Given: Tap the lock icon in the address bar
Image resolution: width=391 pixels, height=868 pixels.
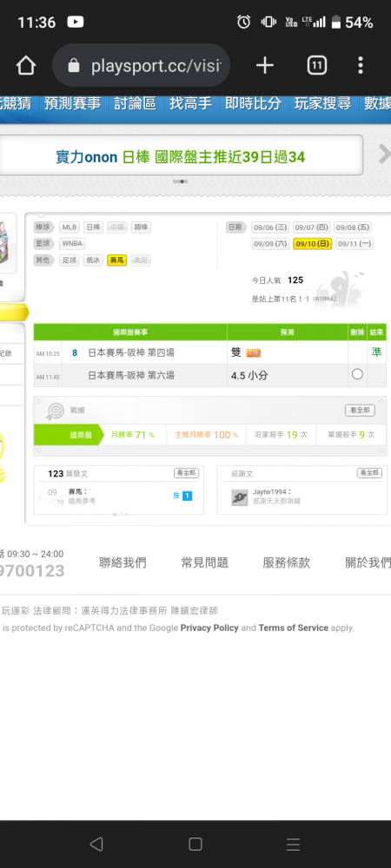Looking at the screenshot, I should (74, 67).
